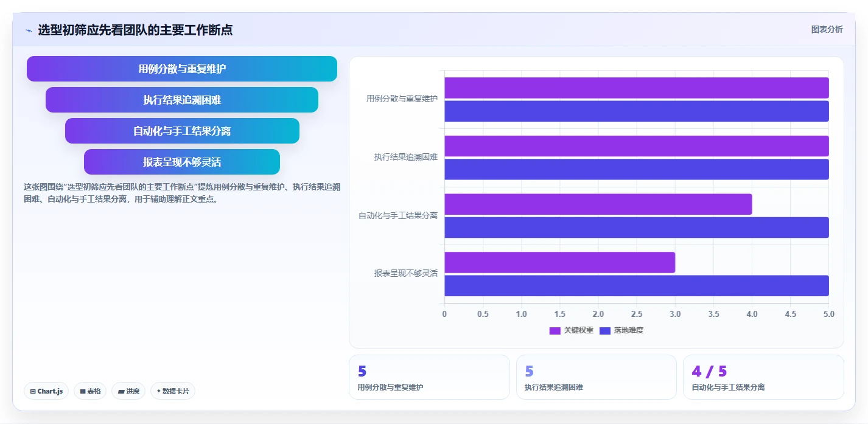Click the purple 关键权重 bar for 用例分散与重复维护
This screenshot has width=868, height=424.
[637, 88]
